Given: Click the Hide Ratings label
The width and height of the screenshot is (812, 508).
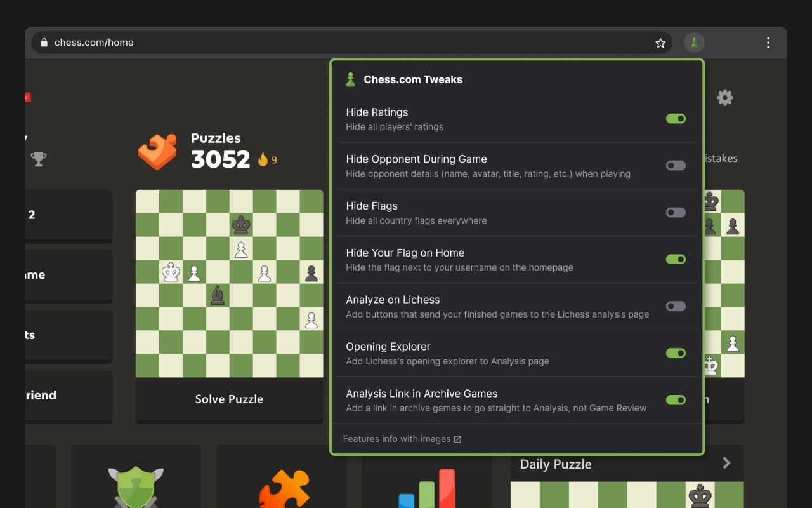Looking at the screenshot, I should click(377, 112).
